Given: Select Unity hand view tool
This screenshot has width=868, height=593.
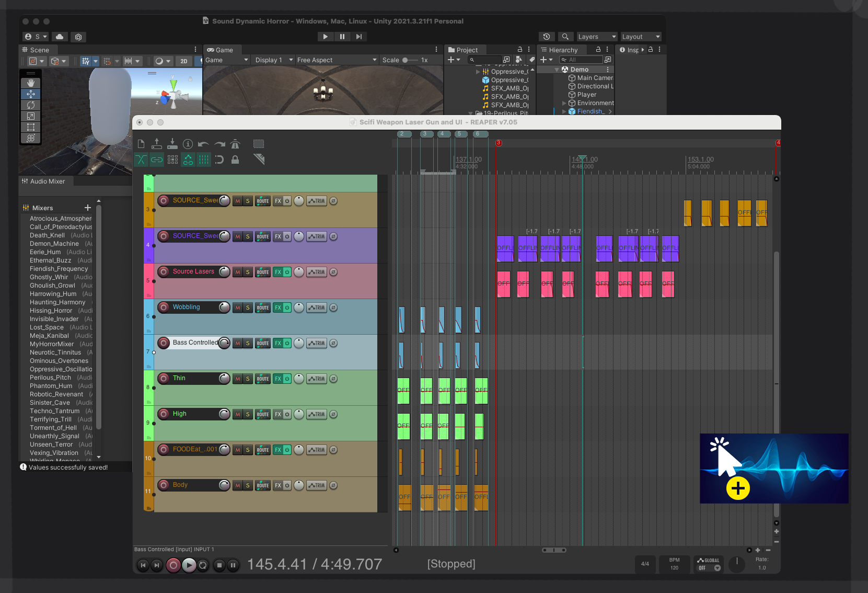Looking at the screenshot, I should [x=31, y=83].
